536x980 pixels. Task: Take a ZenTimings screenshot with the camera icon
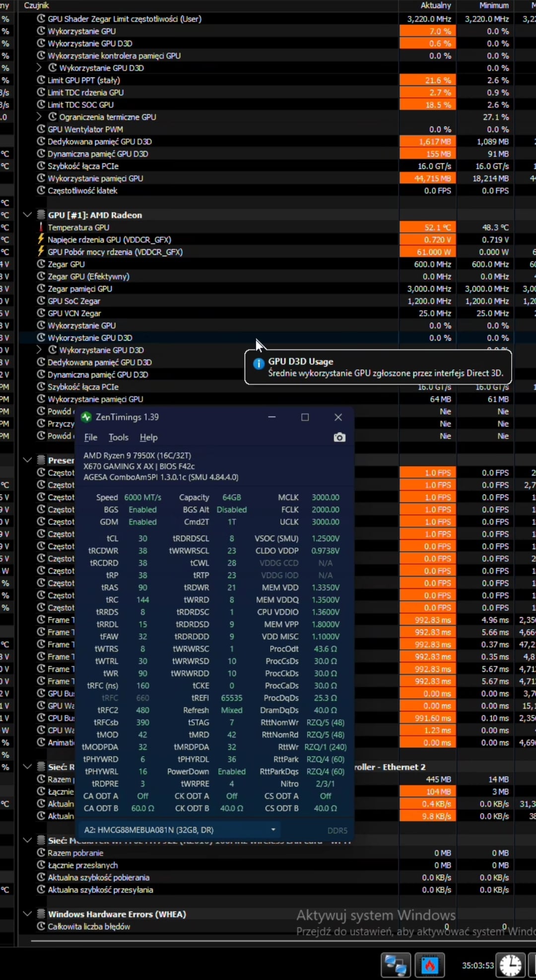[339, 437]
